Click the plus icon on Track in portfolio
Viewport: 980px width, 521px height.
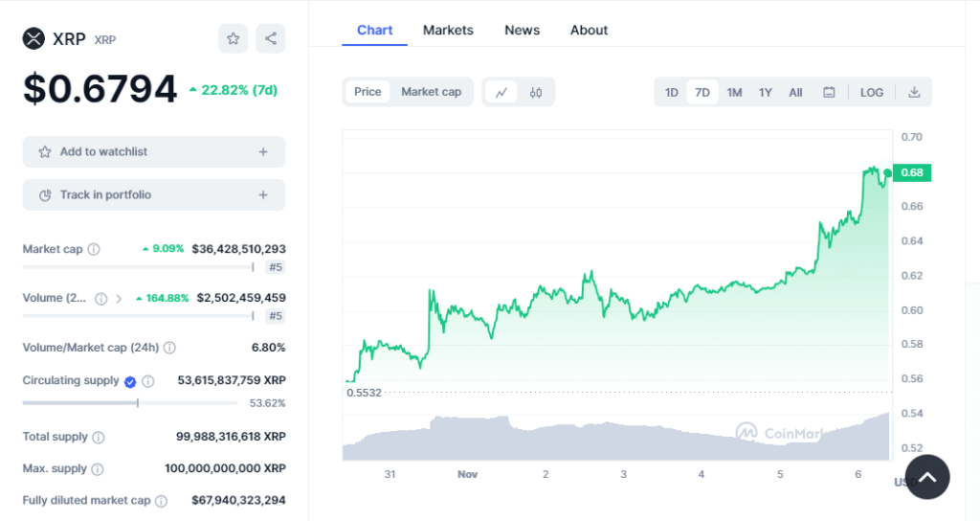263,195
